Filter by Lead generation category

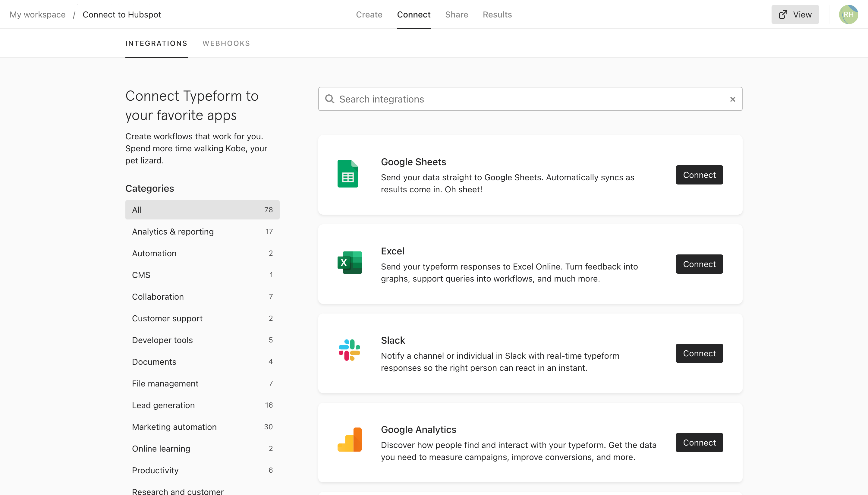click(x=202, y=405)
